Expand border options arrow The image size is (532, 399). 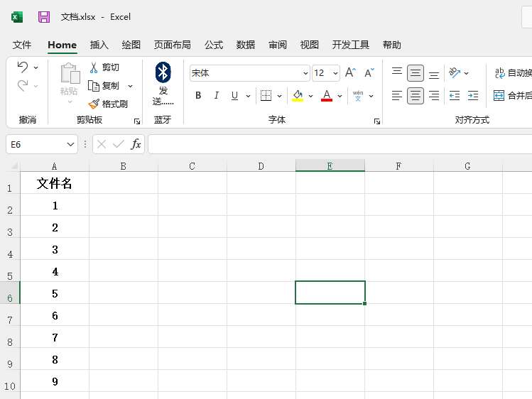[x=279, y=96]
